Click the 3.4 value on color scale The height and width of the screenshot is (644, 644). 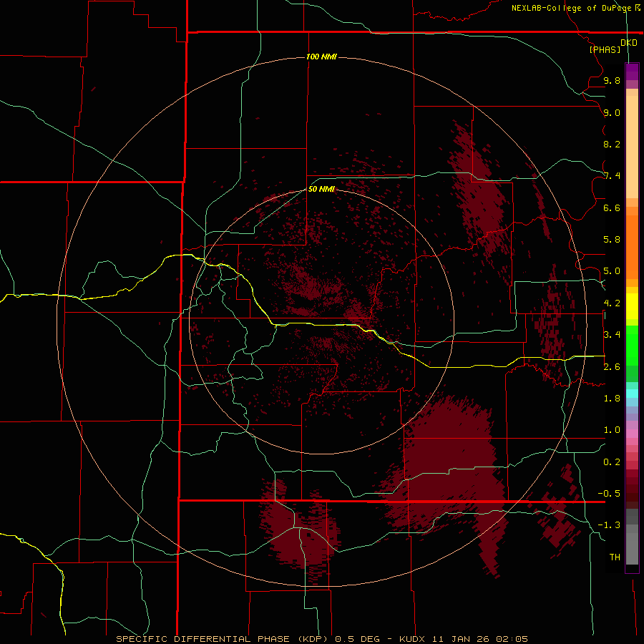[x=612, y=335]
